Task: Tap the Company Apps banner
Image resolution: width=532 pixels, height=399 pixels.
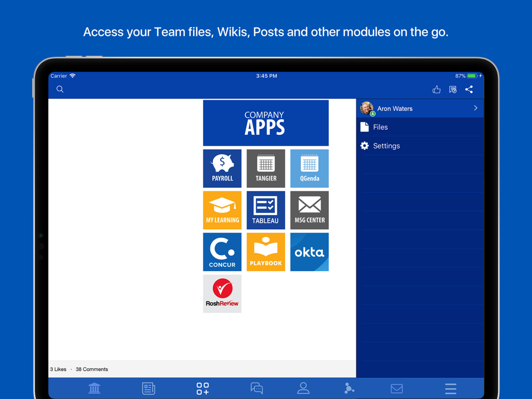Action: pyautogui.click(x=265, y=123)
